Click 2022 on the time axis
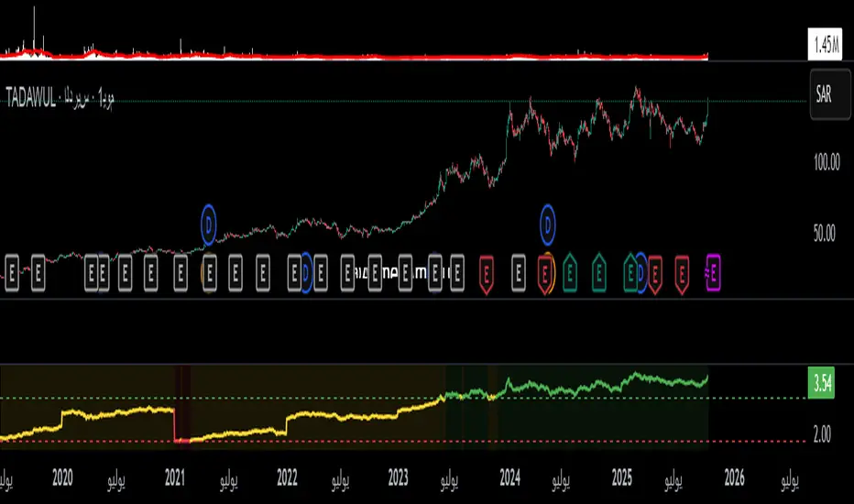 pos(287,477)
